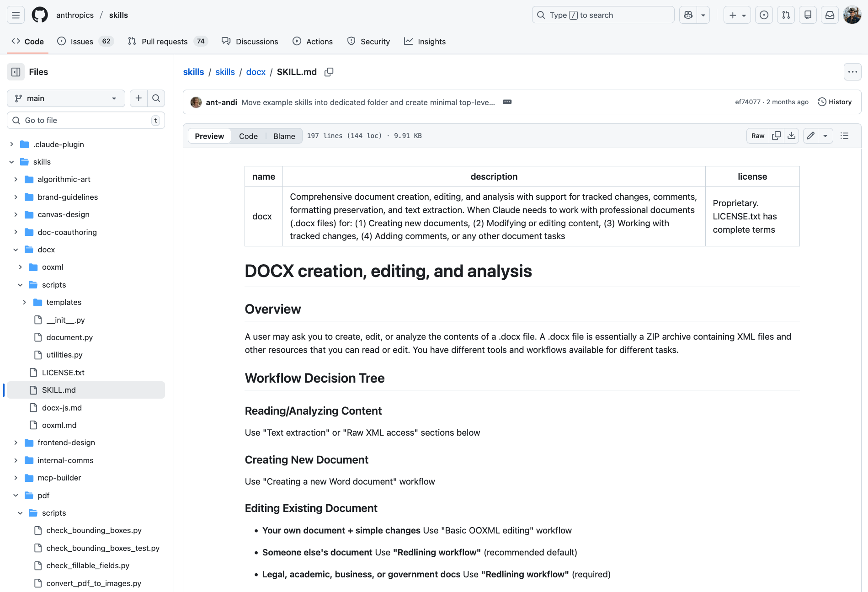The height and width of the screenshot is (592, 868).
Task: View file commit History
Action: [835, 102]
